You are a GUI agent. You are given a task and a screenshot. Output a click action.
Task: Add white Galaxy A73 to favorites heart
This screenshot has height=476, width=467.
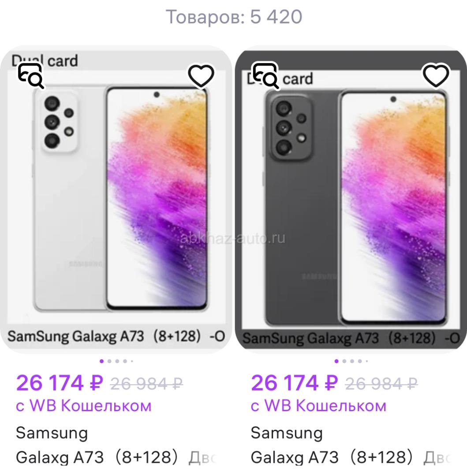201,76
